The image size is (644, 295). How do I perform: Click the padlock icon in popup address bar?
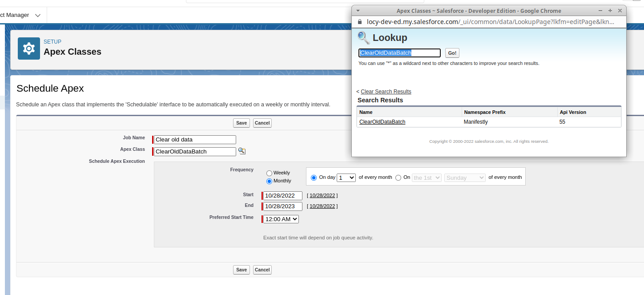[360, 22]
